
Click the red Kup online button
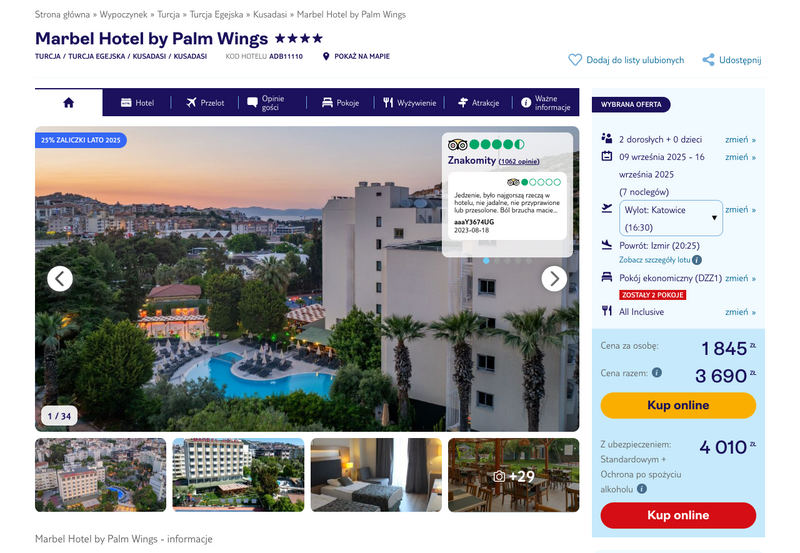coord(678,515)
